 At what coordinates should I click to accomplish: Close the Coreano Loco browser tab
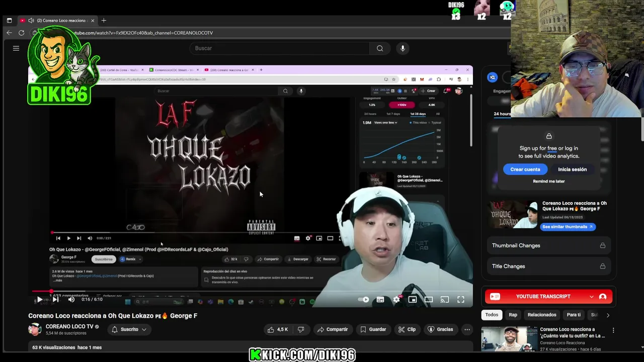click(93, 21)
